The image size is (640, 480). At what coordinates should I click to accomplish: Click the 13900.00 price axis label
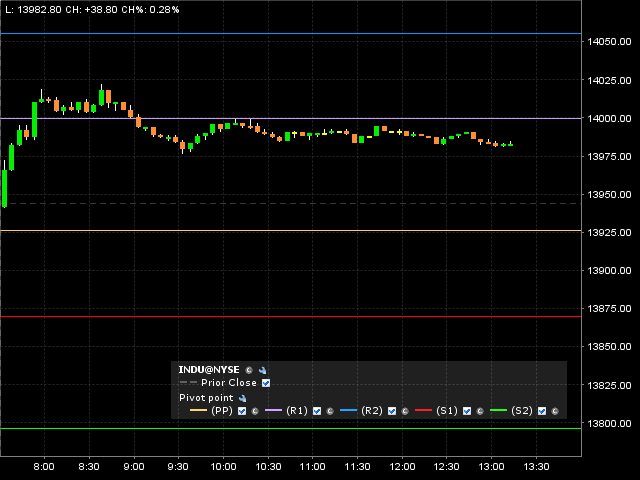click(x=609, y=271)
